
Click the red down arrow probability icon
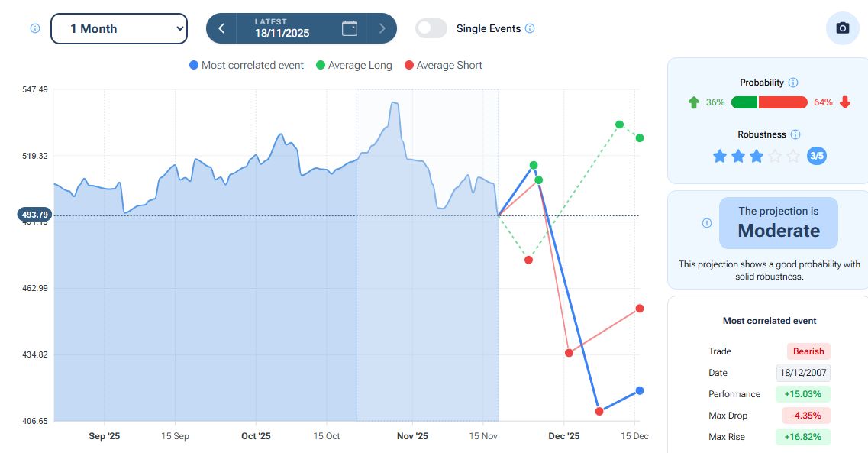[844, 102]
